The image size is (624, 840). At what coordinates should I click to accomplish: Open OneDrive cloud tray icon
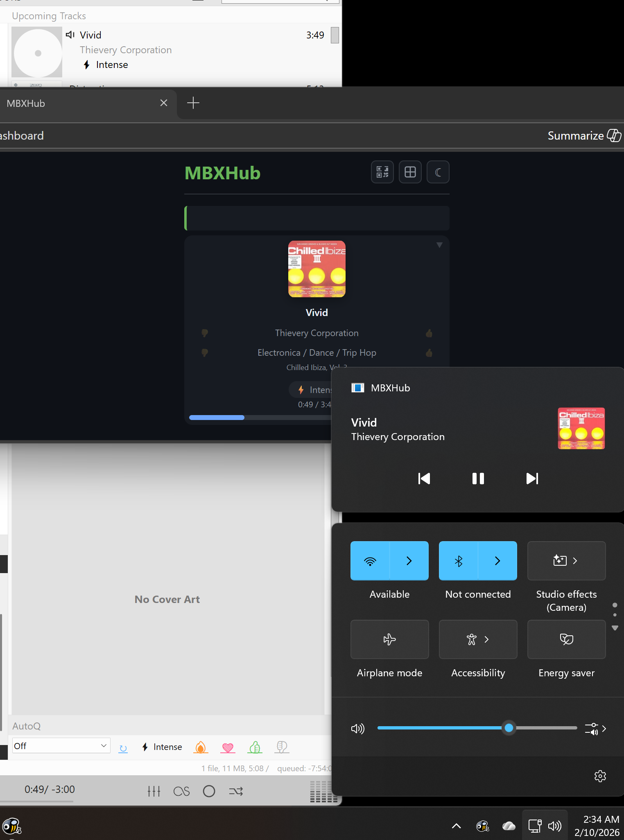pyautogui.click(x=509, y=826)
